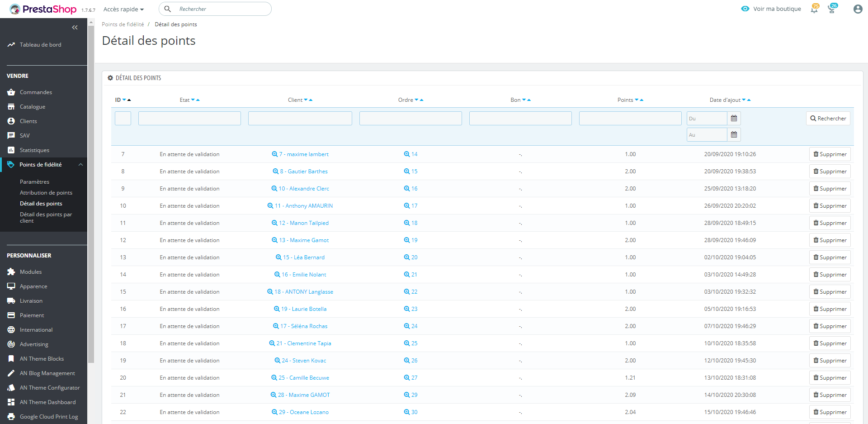The height and width of the screenshot is (424, 868).
Task: Select Détail des points submenu item
Action: (41, 204)
